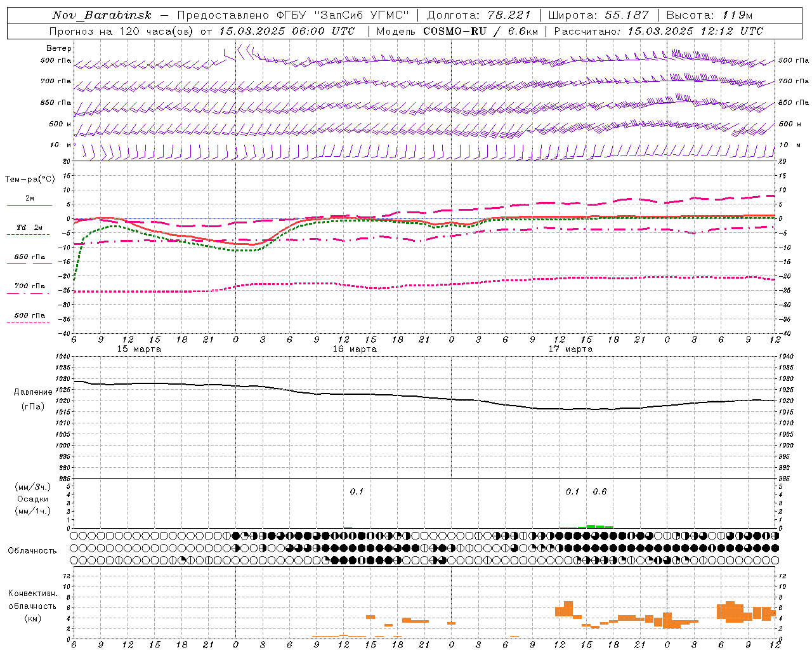Click the '-40' value on left temperature axis

pos(65,333)
